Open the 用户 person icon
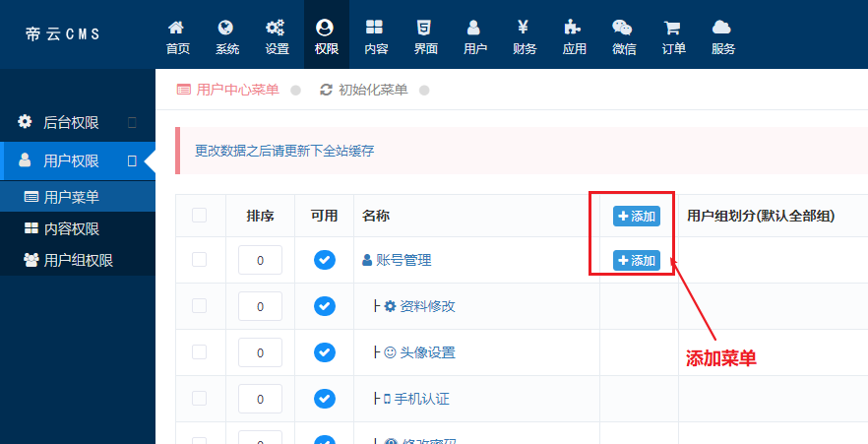 point(475,28)
